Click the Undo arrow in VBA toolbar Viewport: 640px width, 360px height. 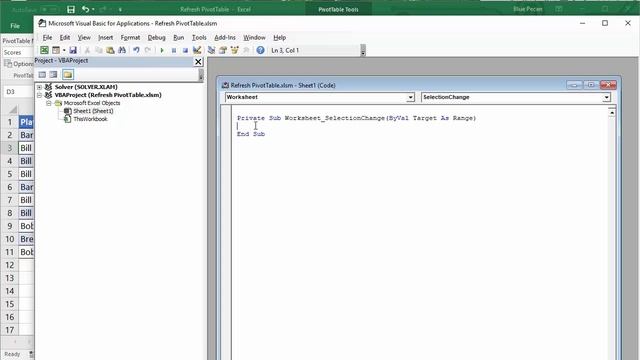[x=136, y=50]
